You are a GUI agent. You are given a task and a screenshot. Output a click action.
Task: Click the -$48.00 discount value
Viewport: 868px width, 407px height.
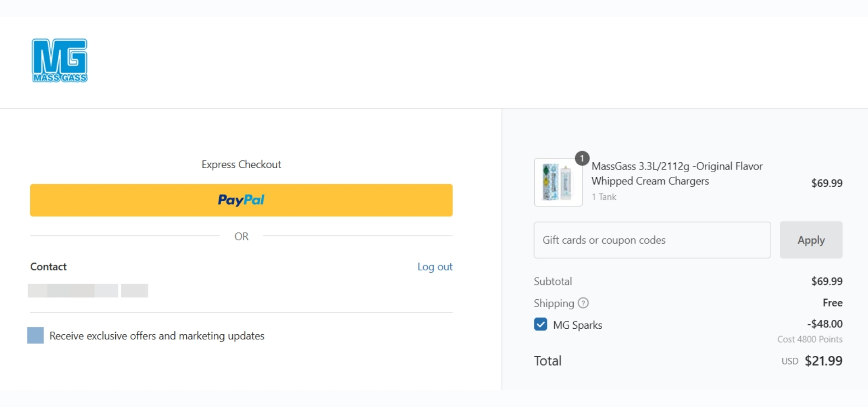click(x=825, y=324)
